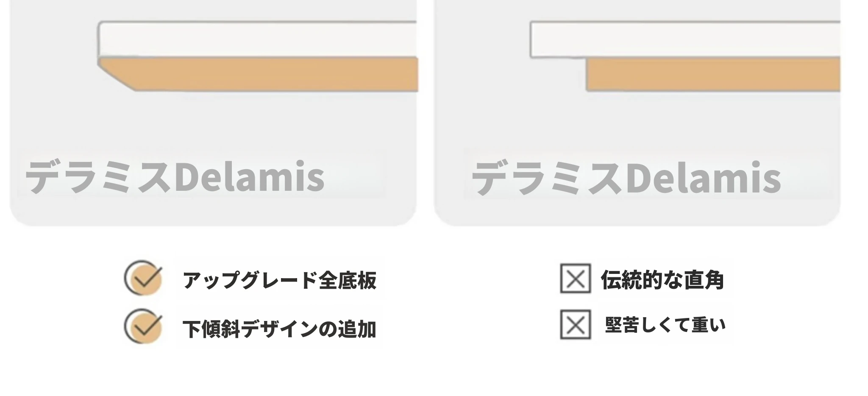Click the X box beside 伝統的な直角

coord(576,279)
